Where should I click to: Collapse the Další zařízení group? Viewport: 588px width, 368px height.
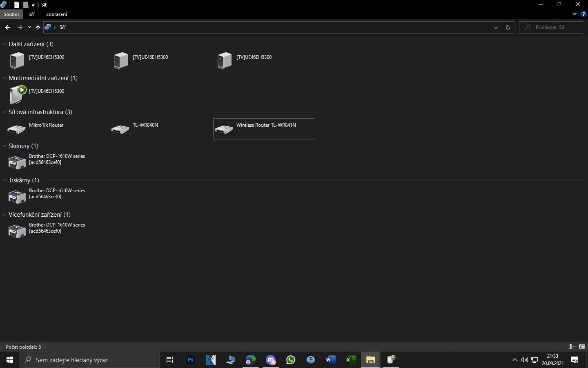coord(4,44)
